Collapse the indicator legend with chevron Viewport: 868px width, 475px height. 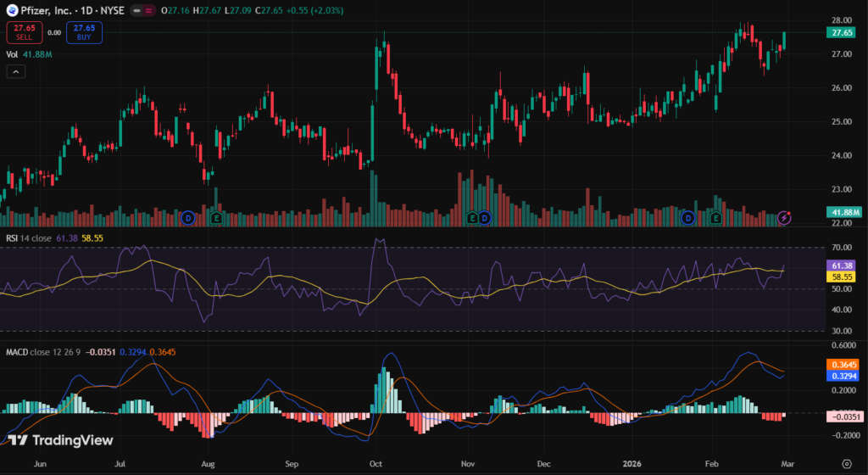16,72
